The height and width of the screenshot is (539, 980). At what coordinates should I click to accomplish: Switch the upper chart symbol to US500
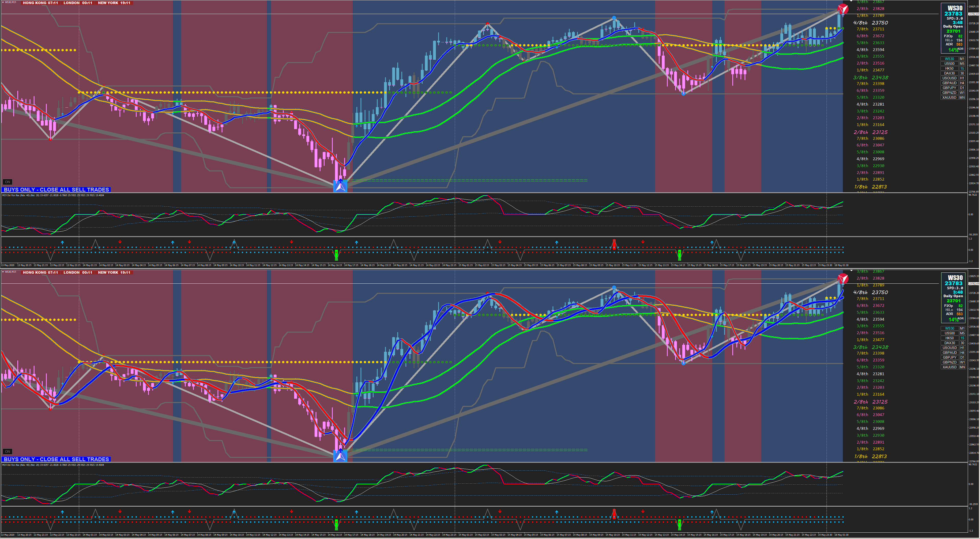coord(949,64)
